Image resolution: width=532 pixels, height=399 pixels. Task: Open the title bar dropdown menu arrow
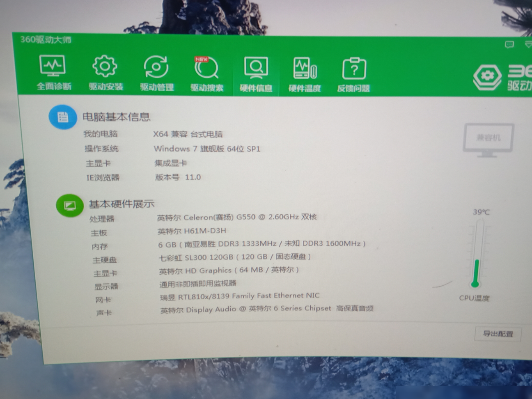pyautogui.click(x=528, y=44)
